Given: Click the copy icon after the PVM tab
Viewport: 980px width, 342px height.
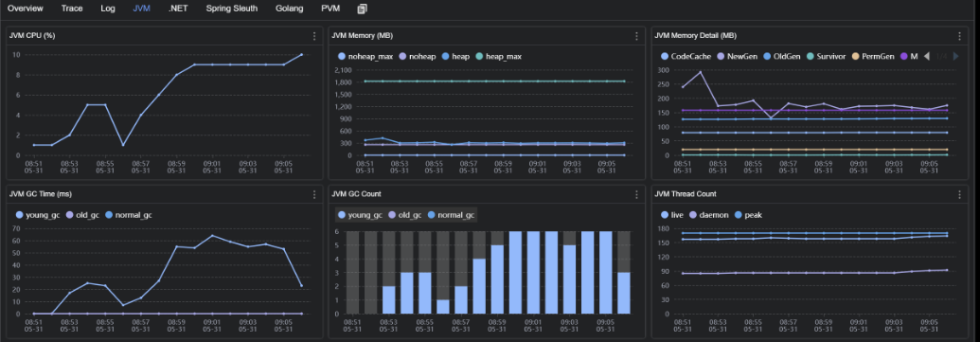Looking at the screenshot, I should coord(363,9).
